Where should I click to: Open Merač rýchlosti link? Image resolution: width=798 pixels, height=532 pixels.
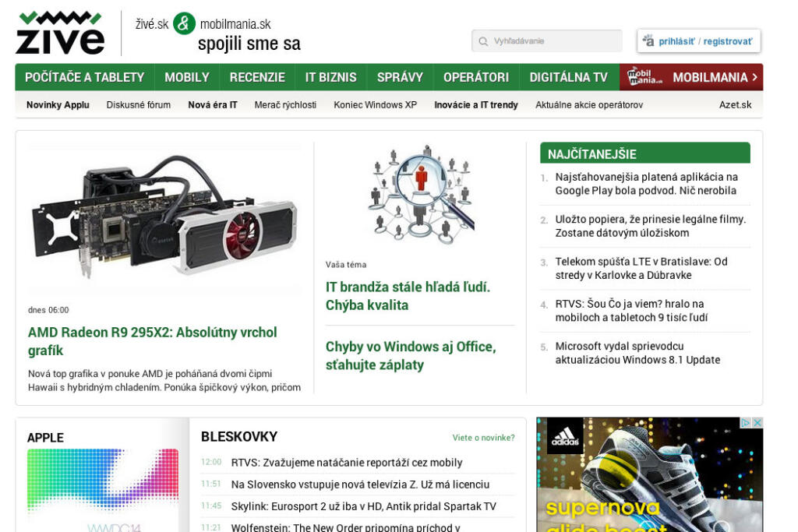(x=285, y=105)
